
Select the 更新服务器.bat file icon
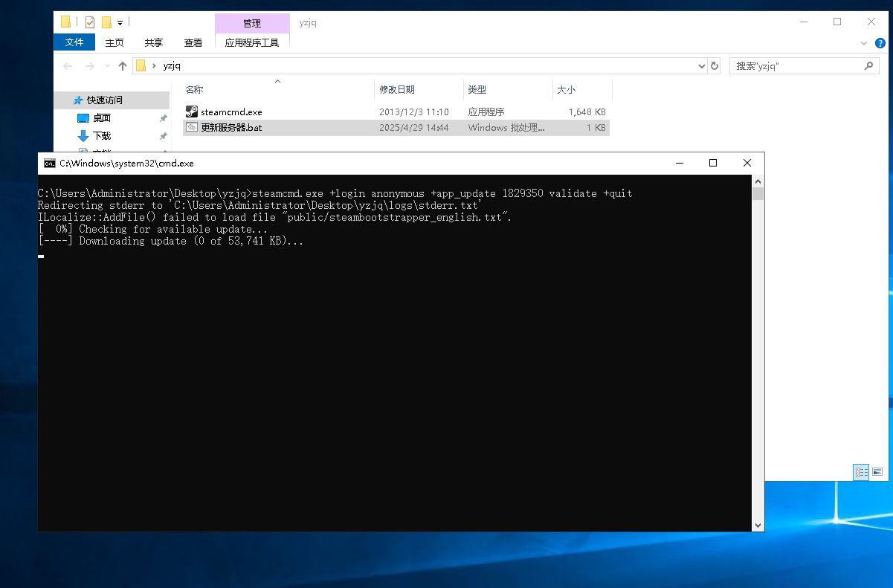tap(192, 128)
